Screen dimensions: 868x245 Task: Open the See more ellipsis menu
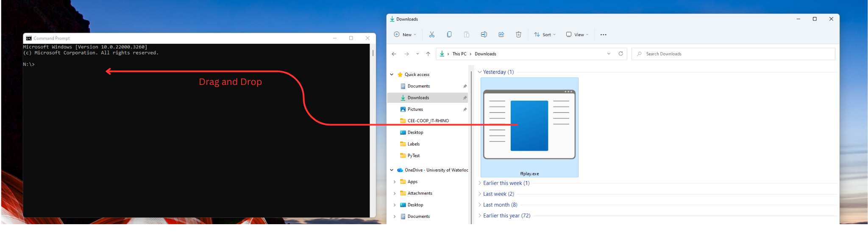tap(603, 35)
